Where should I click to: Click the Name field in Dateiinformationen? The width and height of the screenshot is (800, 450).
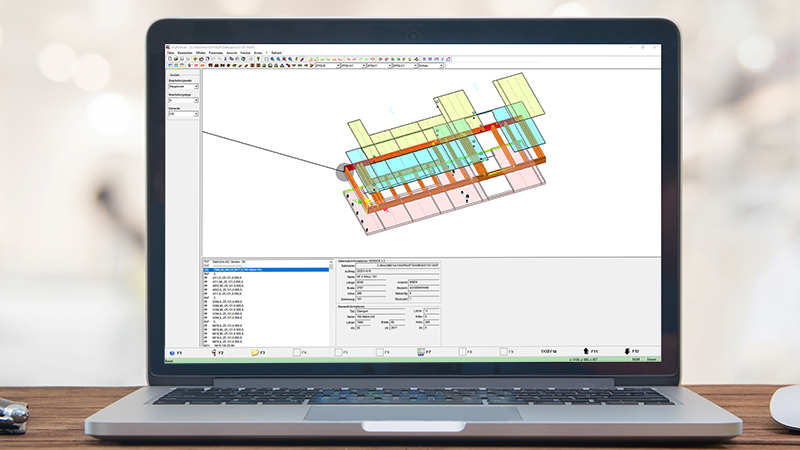tap(392, 279)
